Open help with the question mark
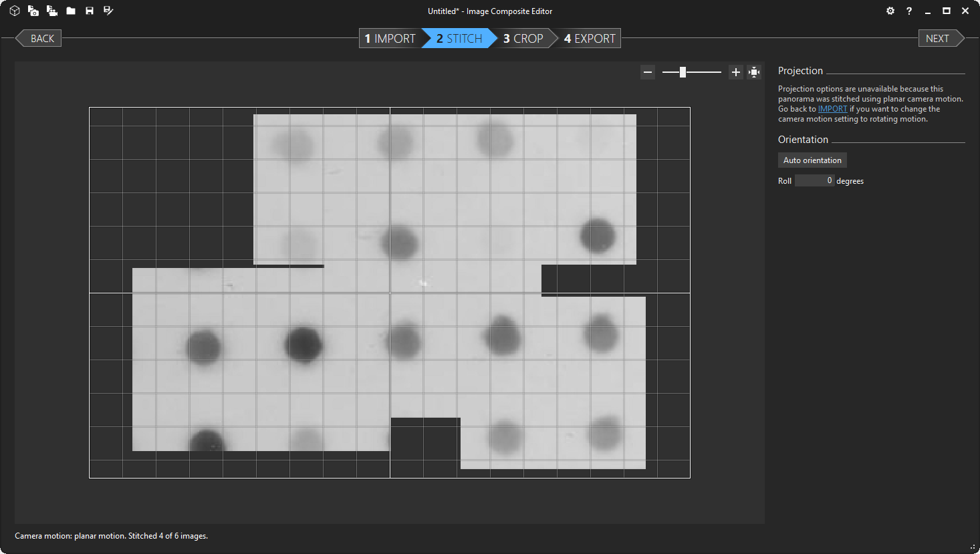 point(909,11)
